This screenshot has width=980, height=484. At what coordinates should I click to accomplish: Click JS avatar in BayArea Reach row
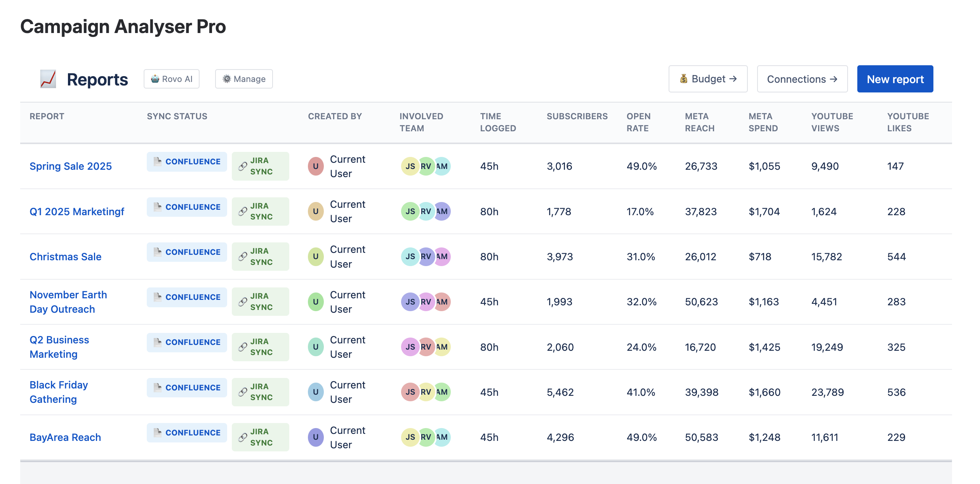click(x=410, y=437)
